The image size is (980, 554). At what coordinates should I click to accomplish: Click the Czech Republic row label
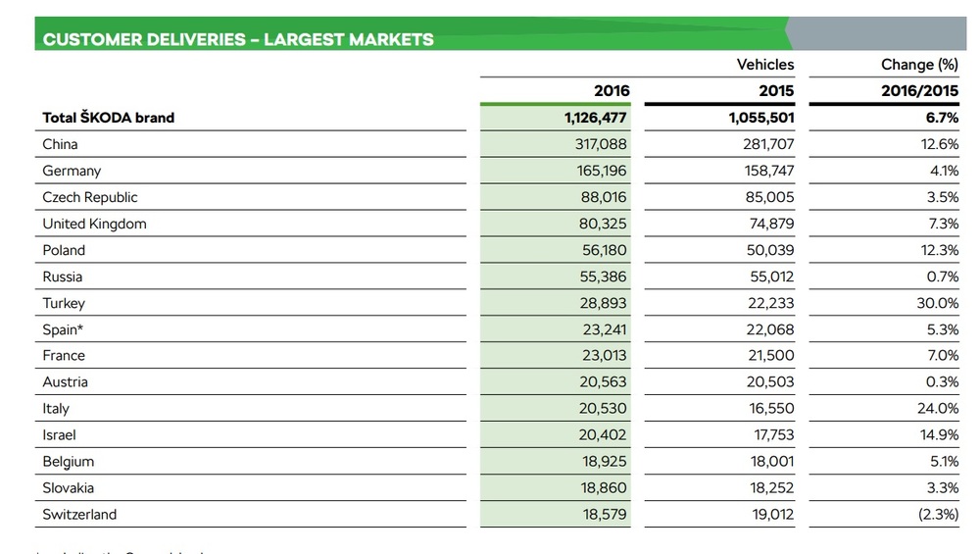tap(90, 198)
